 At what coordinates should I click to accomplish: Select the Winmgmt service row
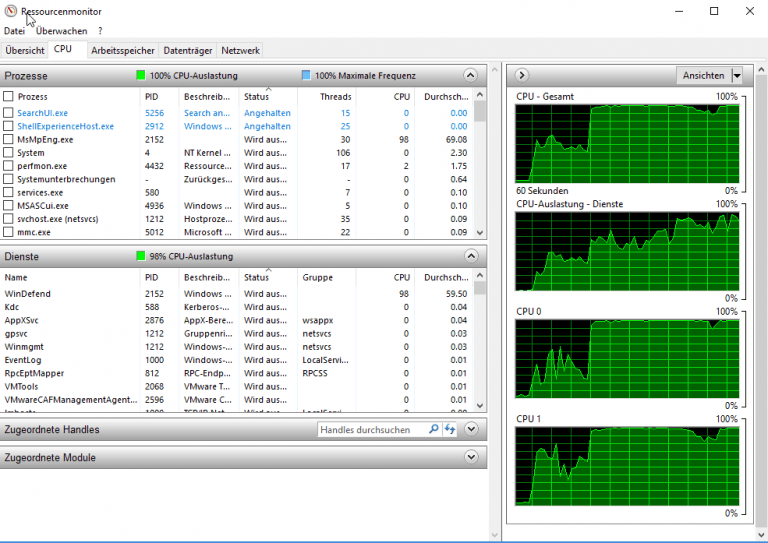click(237, 347)
